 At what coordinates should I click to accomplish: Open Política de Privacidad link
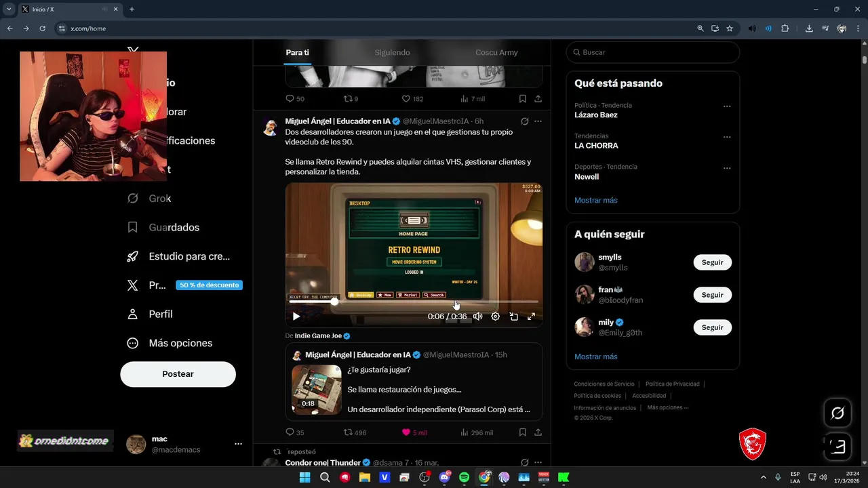672,384
